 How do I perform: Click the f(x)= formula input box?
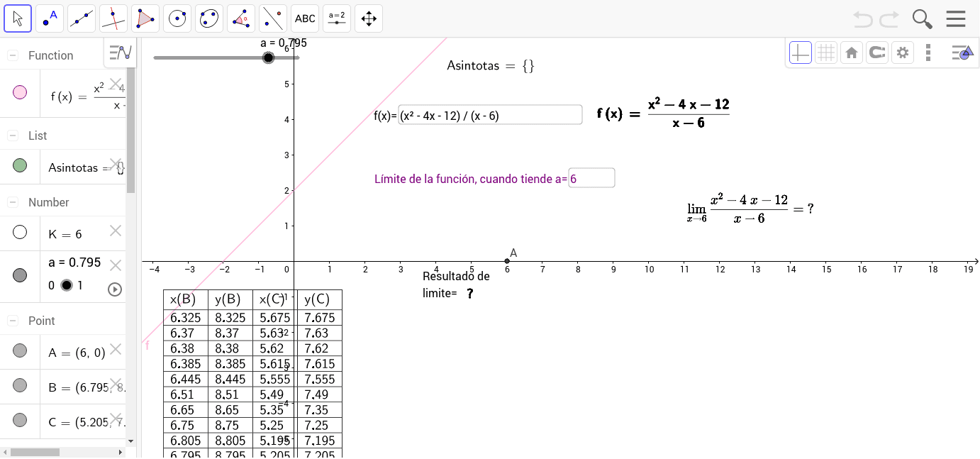coord(490,115)
